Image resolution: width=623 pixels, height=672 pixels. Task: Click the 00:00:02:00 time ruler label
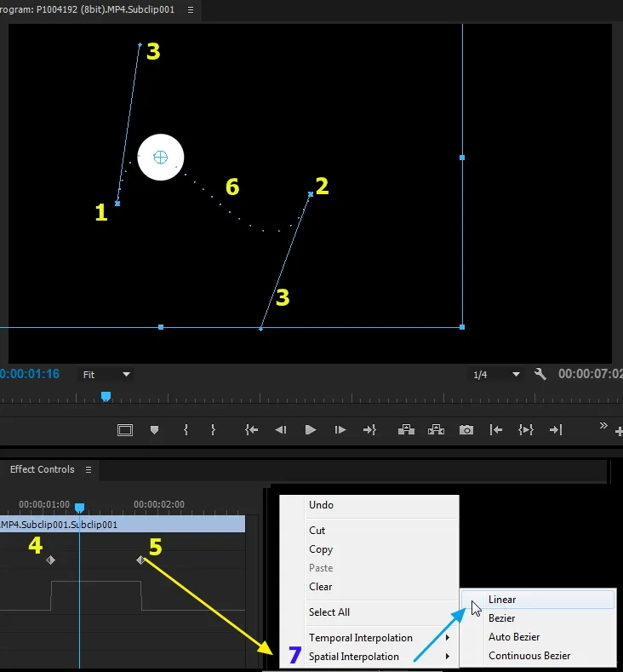(159, 504)
